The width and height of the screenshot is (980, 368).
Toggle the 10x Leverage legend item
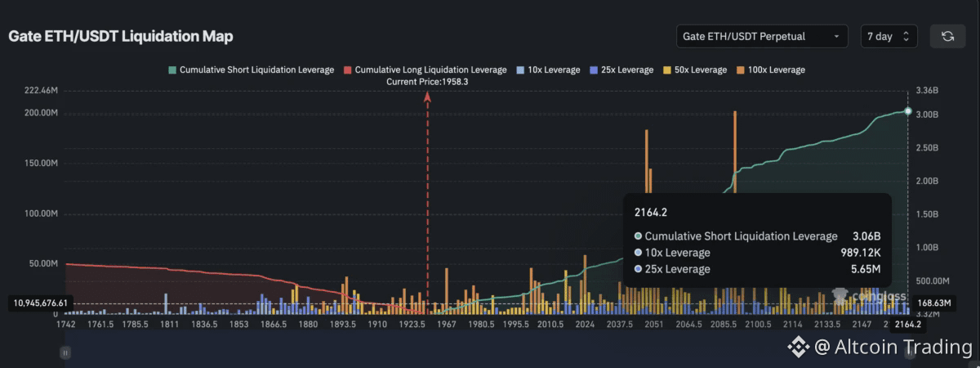click(548, 70)
